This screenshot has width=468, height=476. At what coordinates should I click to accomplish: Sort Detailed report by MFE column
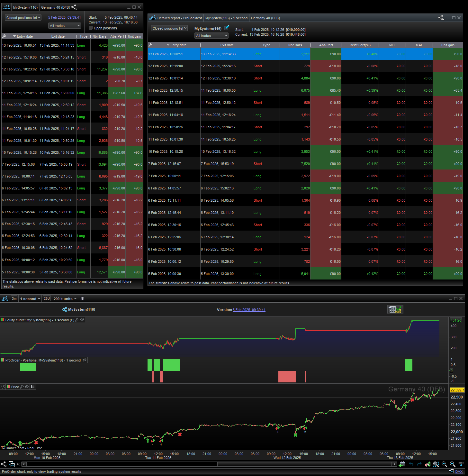click(392, 45)
